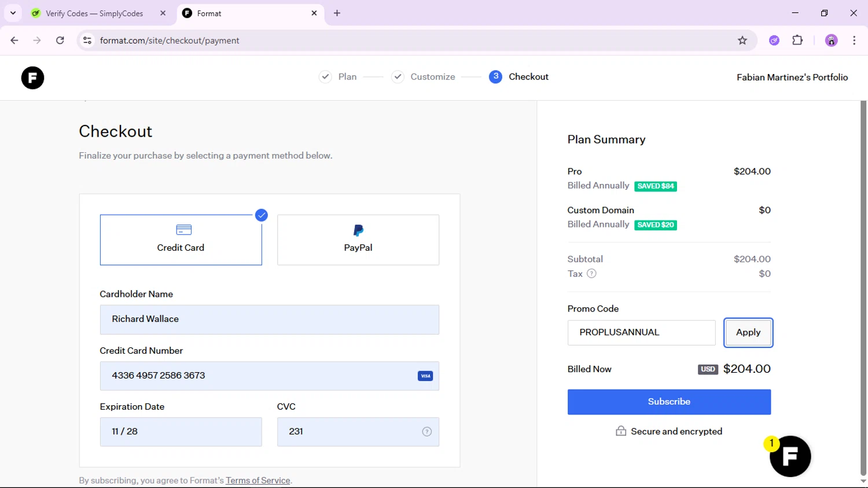Click the Checkout step indicator

[x=518, y=77]
